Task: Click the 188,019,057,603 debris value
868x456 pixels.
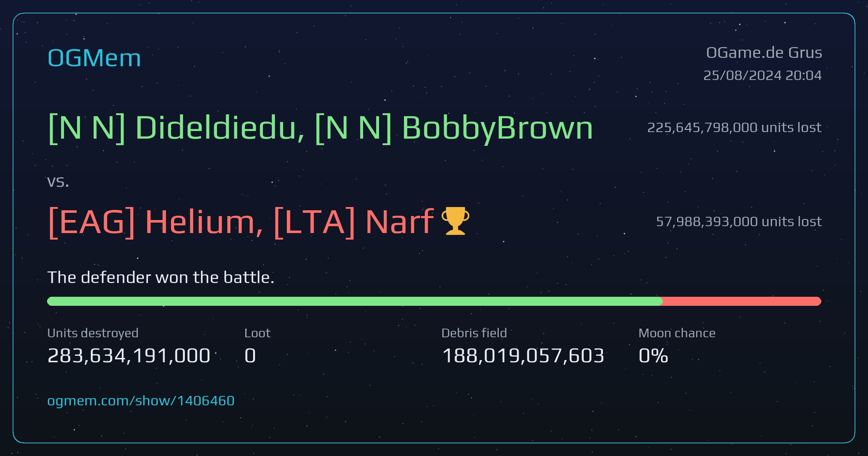Action: [x=523, y=355]
